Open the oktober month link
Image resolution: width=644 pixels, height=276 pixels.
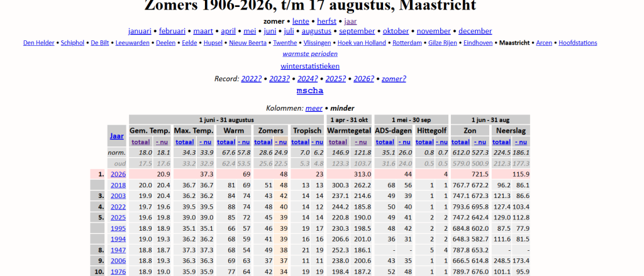(396, 31)
